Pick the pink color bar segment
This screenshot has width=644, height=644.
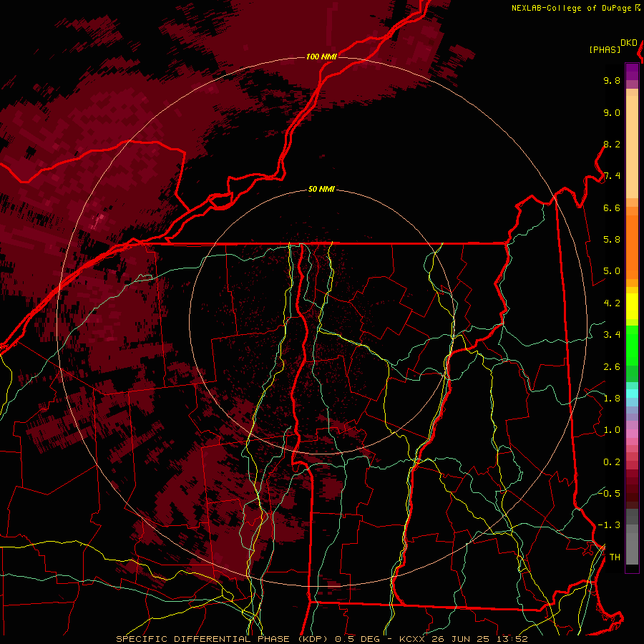(632, 434)
